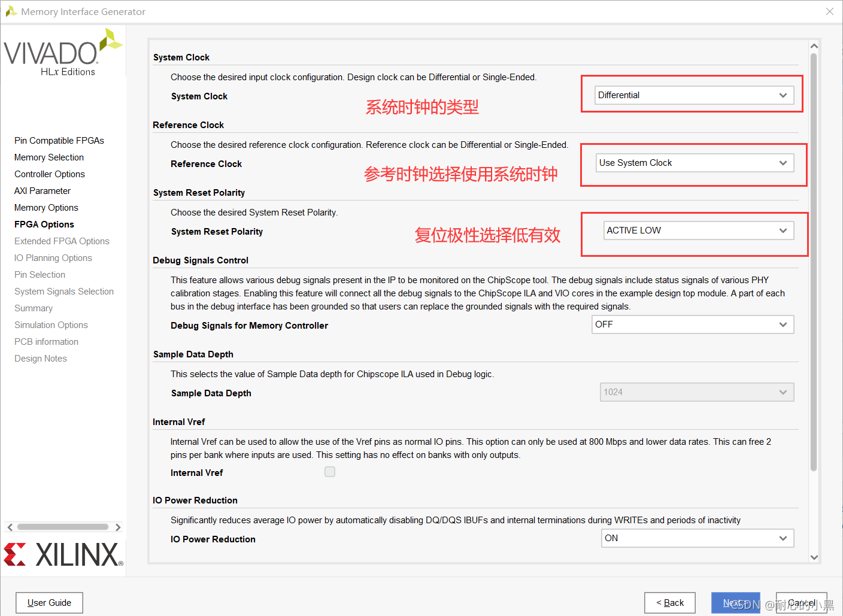Click the Back button
The image size is (843, 616).
670,603
